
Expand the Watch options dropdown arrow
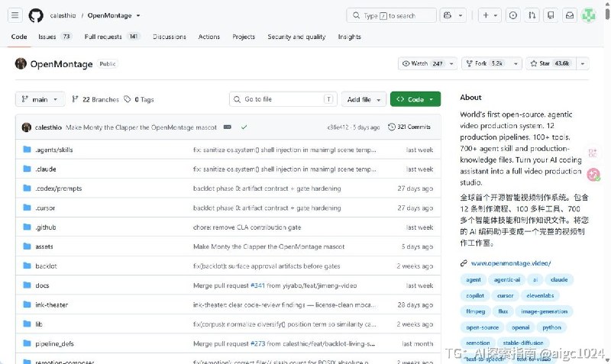[x=451, y=63]
